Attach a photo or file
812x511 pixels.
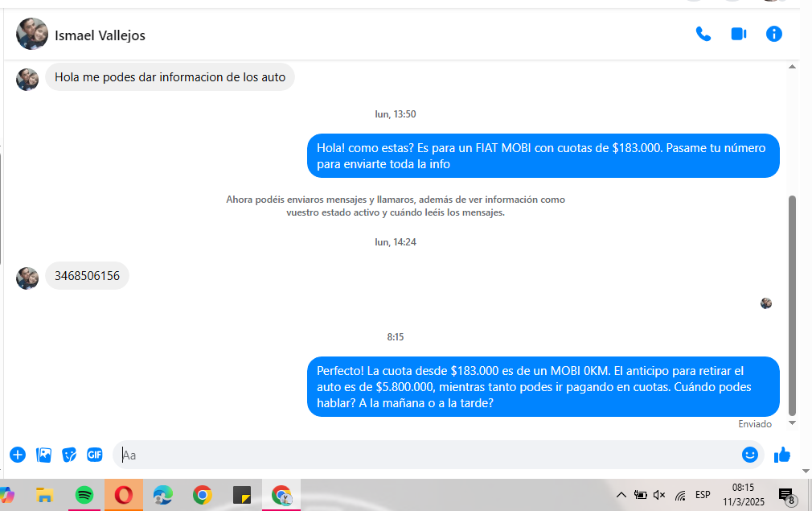[x=43, y=455]
